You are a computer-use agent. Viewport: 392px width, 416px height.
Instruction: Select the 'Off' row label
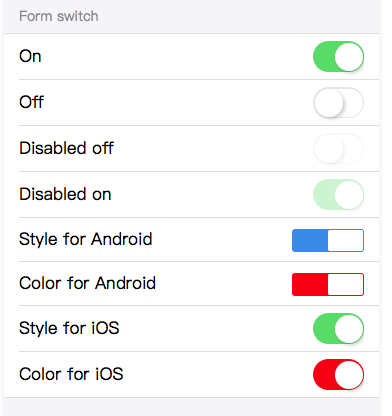31,102
